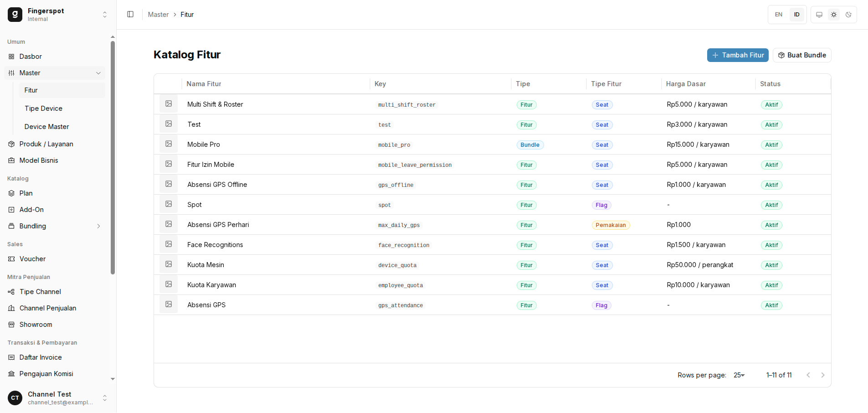This screenshot has width=868, height=413.
Task: Toggle the sidebar panel icon
Action: click(x=130, y=15)
